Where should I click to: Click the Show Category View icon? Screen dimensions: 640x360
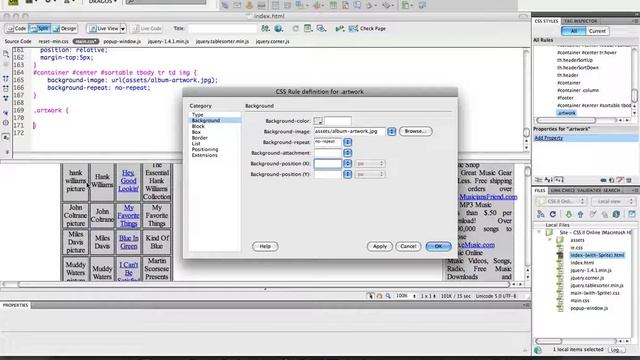tap(539, 180)
